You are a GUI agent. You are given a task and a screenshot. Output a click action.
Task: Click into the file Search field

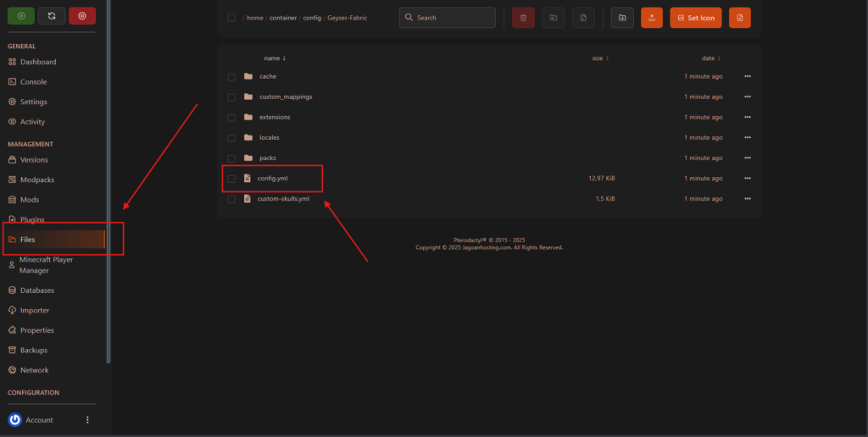pyautogui.click(x=448, y=18)
